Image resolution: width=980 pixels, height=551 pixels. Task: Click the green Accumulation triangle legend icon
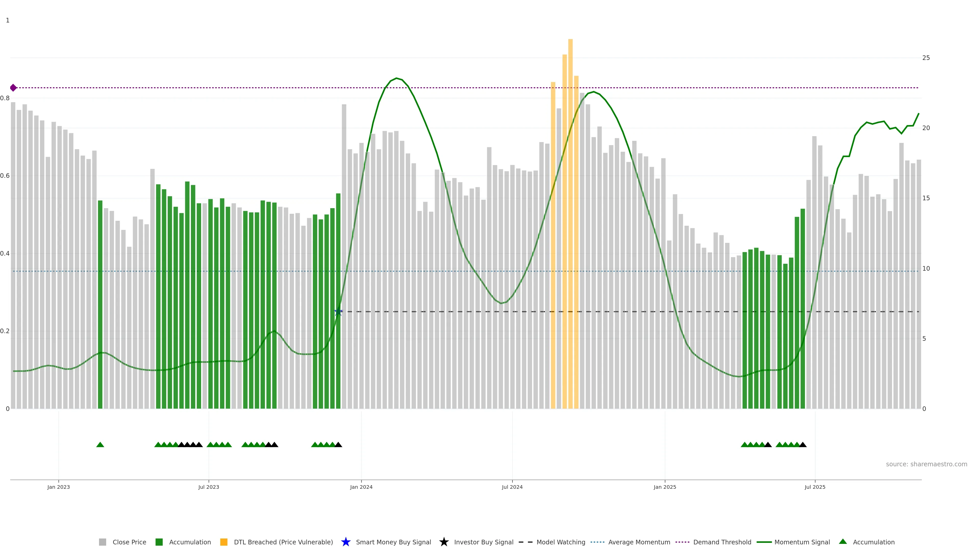(x=843, y=542)
